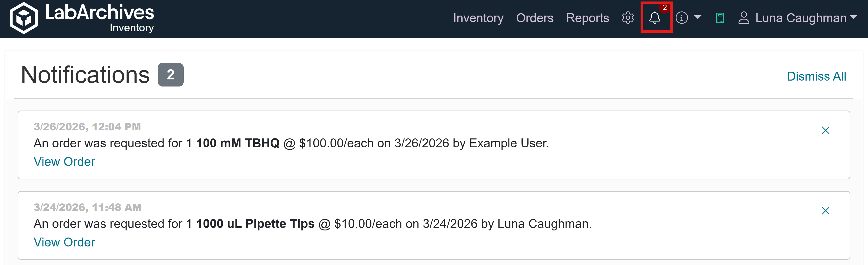
Task: Open the settings gear icon
Action: tap(628, 18)
